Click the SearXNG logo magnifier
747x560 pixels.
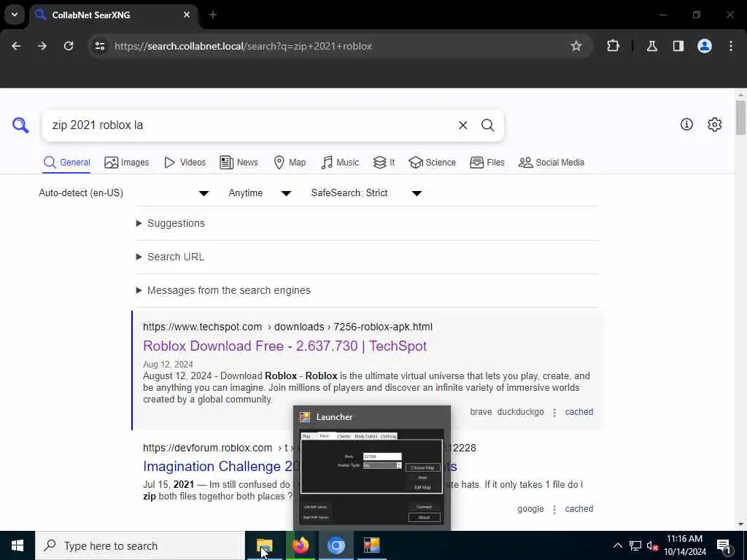pyautogui.click(x=20, y=125)
